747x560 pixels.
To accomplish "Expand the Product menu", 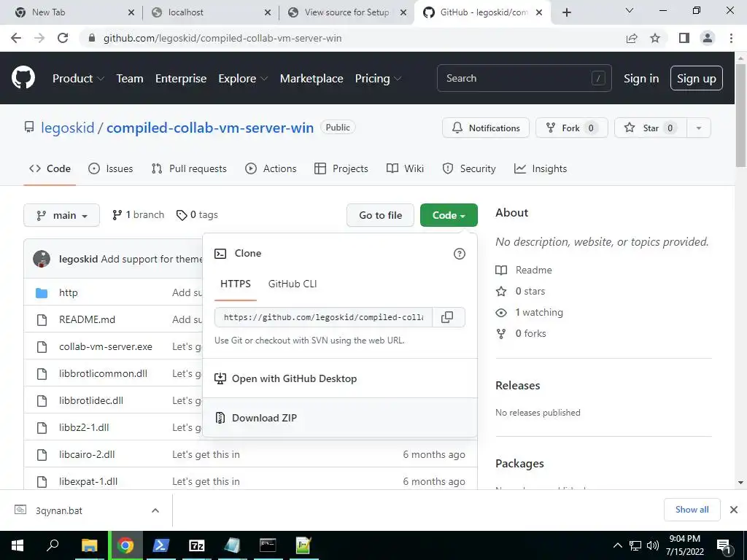I will (x=78, y=78).
